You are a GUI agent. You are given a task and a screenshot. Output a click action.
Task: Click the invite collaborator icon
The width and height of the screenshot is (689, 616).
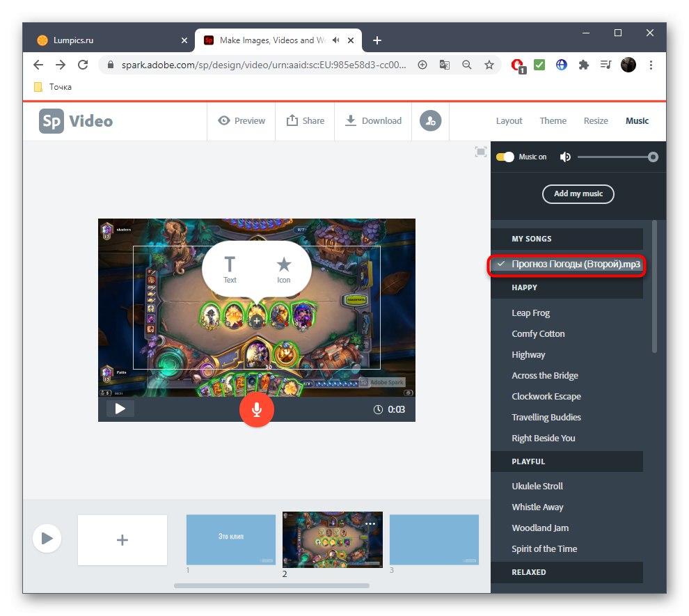(430, 120)
